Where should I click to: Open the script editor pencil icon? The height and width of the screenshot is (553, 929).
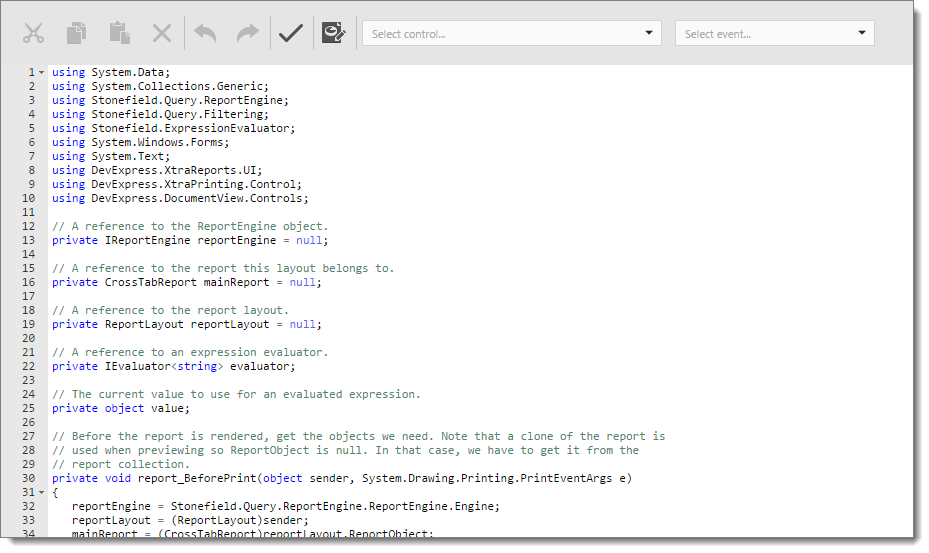(x=333, y=33)
